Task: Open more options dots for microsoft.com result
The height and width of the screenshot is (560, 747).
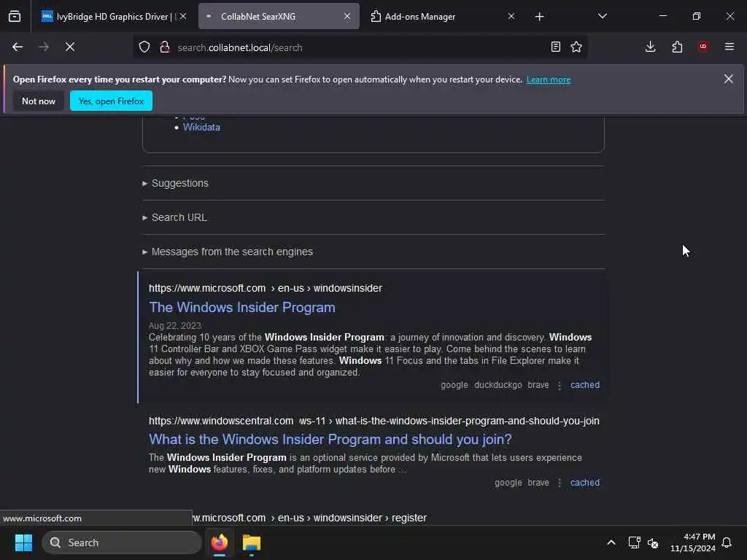Action: click(x=560, y=385)
